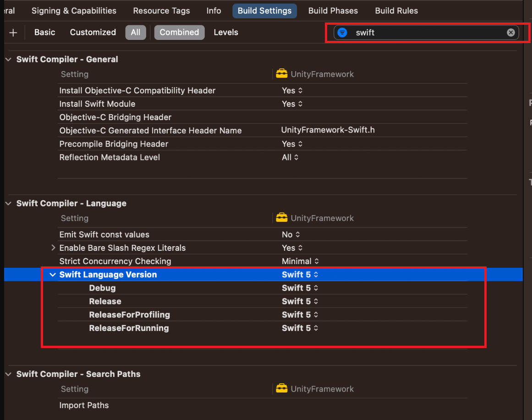The height and width of the screenshot is (420, 532).
Task: Collapse the Swift Compiler - General section
Action: coord(9,60)
